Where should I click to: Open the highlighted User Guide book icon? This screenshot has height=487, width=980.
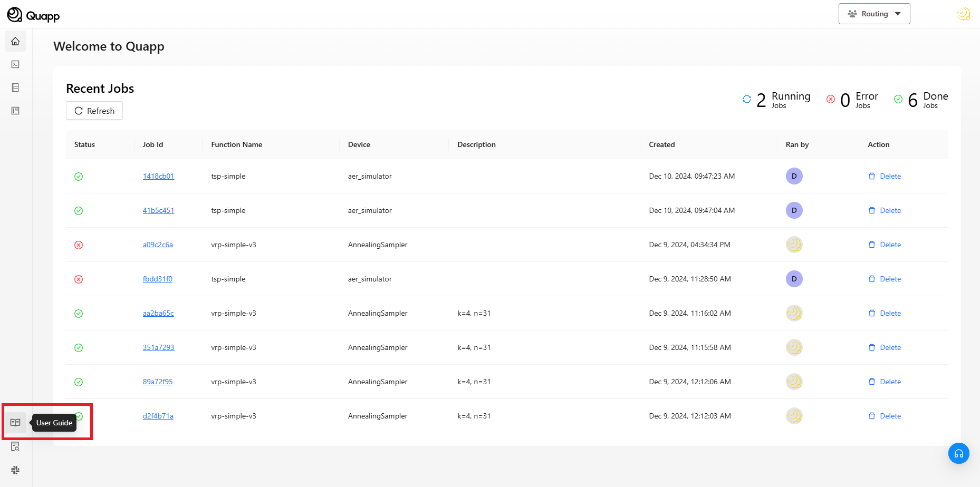coord(15,422)
